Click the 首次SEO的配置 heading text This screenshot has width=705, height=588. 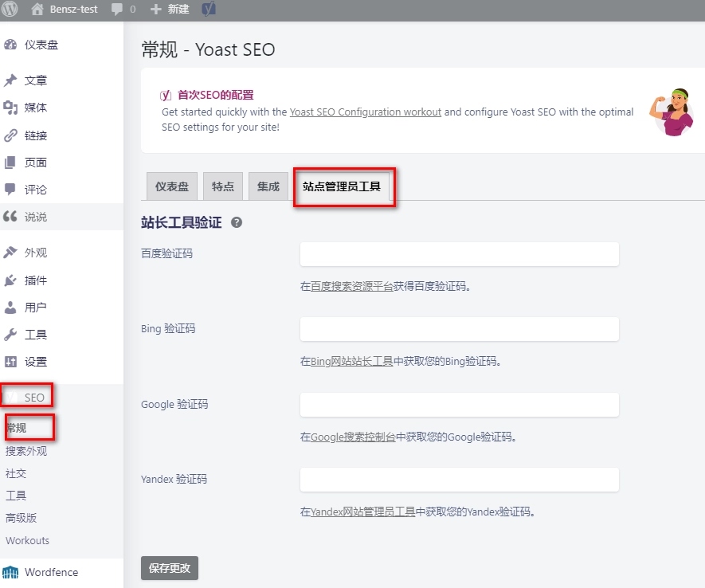pos(216,95)
